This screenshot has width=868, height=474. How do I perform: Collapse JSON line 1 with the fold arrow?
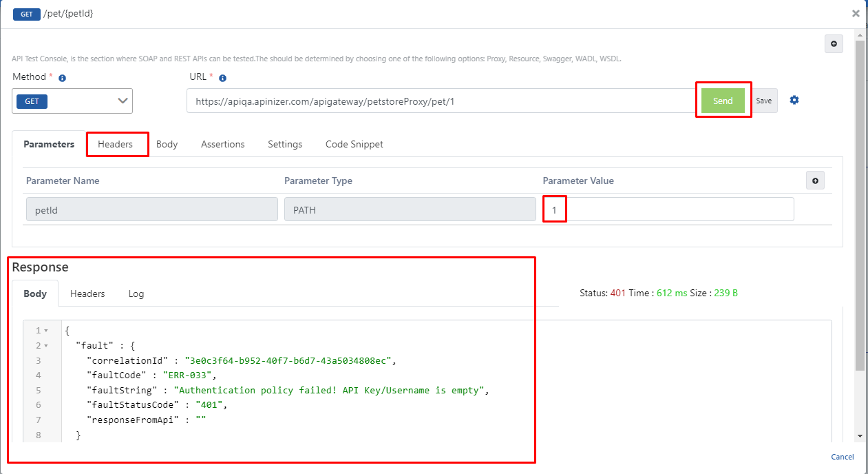tap(46, 331)
